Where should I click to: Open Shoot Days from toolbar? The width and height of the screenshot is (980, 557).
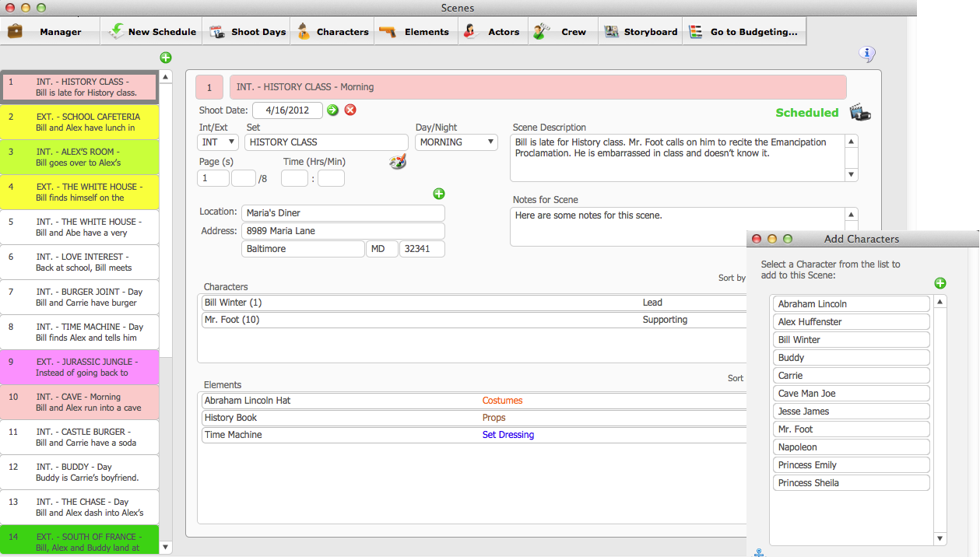(247, 32)
